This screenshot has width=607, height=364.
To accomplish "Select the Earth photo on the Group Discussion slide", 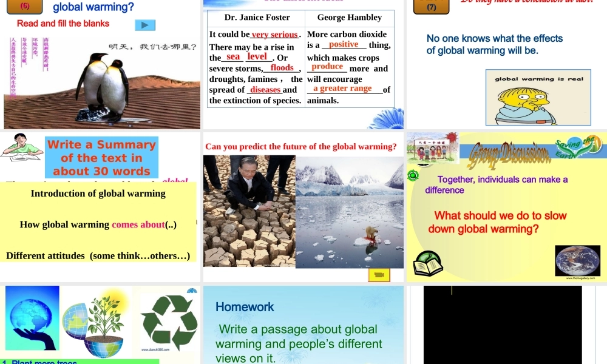I will (x=578, y=260).
